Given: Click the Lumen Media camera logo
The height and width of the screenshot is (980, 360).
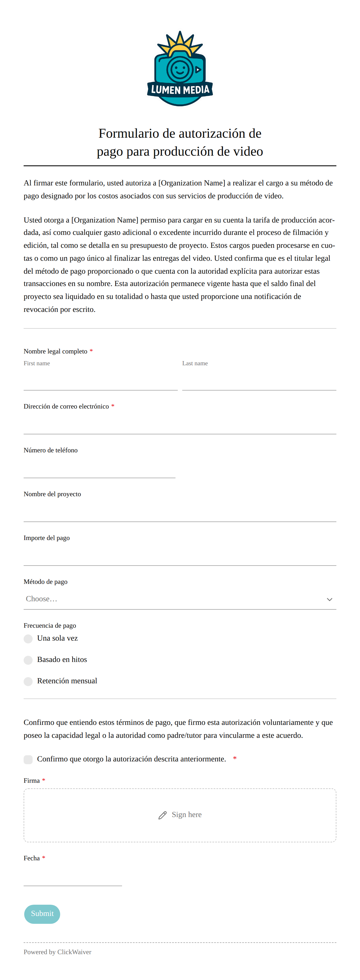Looking at the screenshot, I should pos(180,69).
